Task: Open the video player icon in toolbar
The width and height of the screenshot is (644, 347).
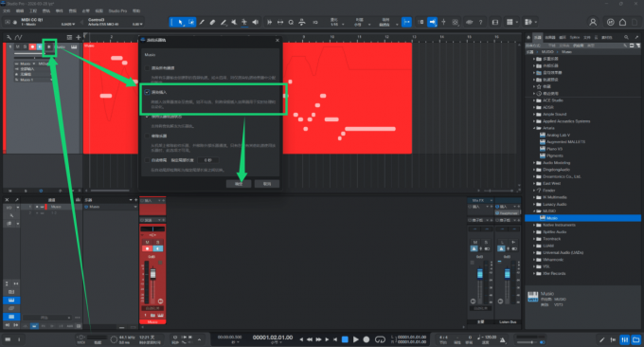Action: coord(495,22)
